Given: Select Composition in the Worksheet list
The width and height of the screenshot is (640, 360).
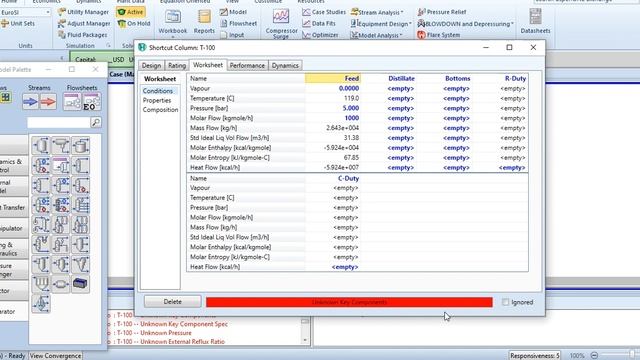Looking at the screenshot, I should 160,109.
